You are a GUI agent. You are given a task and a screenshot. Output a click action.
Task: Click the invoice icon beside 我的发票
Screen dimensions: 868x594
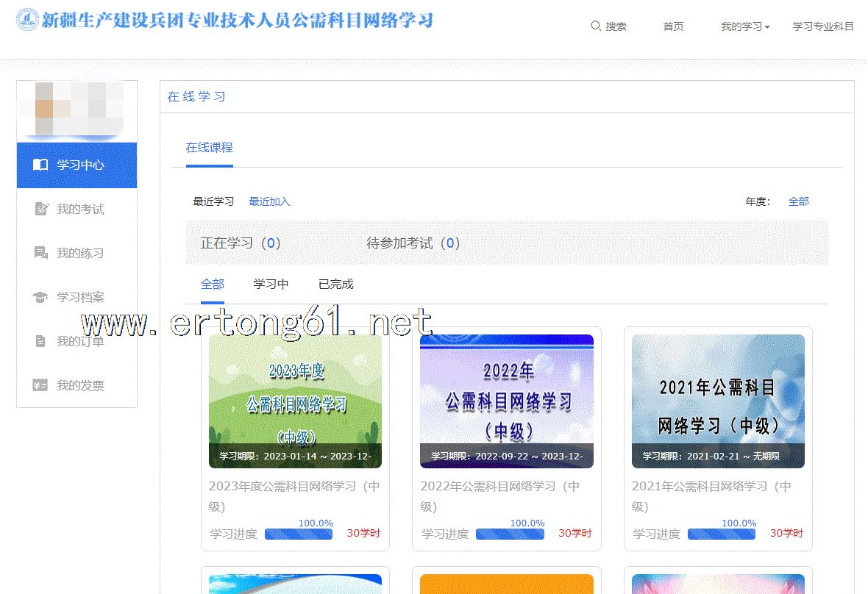coord(40,385)
